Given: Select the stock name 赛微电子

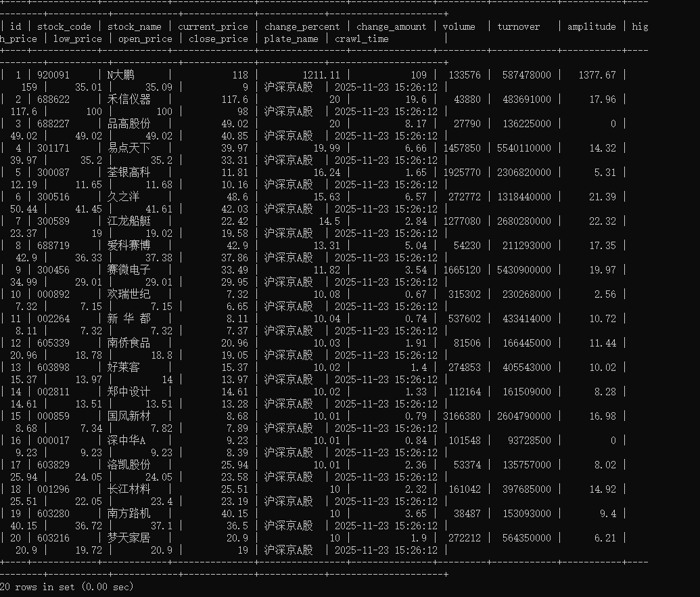Looking at the screenshot, I should 129,269.
